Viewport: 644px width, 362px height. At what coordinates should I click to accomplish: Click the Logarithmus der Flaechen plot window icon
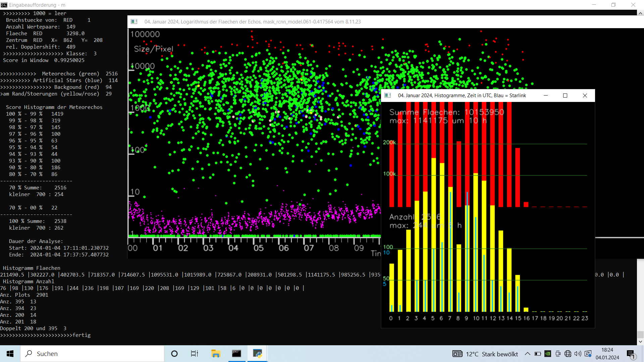coord(134,22)
